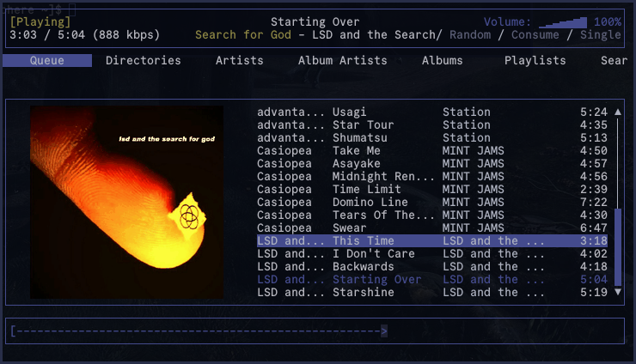This screenshot has height=364, width=636.
Task: Select the Time Limit track row
Action: (x=432, y=189)
